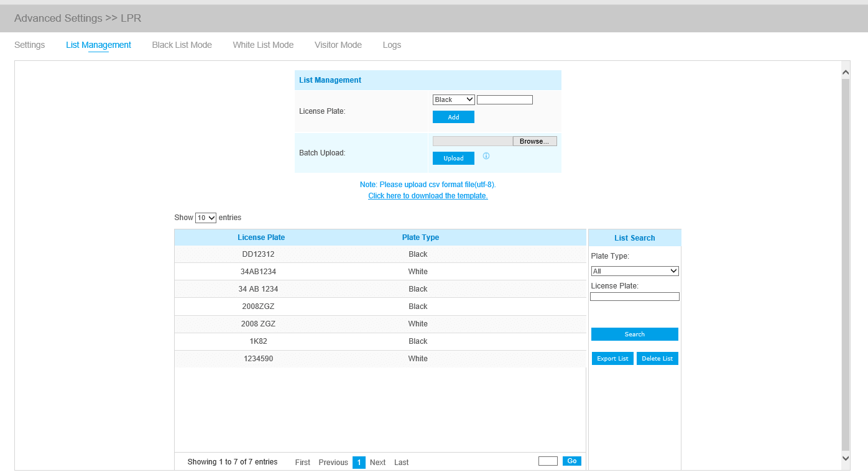Click the license plate entry field beside Black

click(x=505, y=99)
